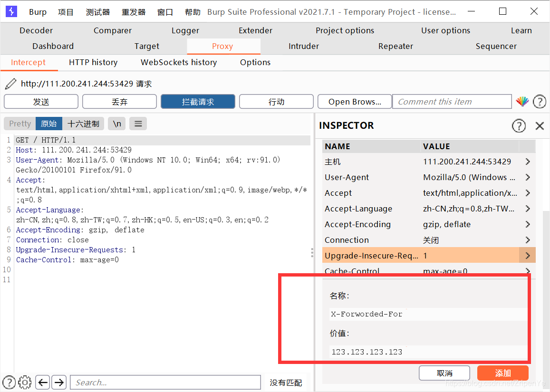Open the 测试器 menu
Screen dimensions: 550x392
tap(98, 12)
